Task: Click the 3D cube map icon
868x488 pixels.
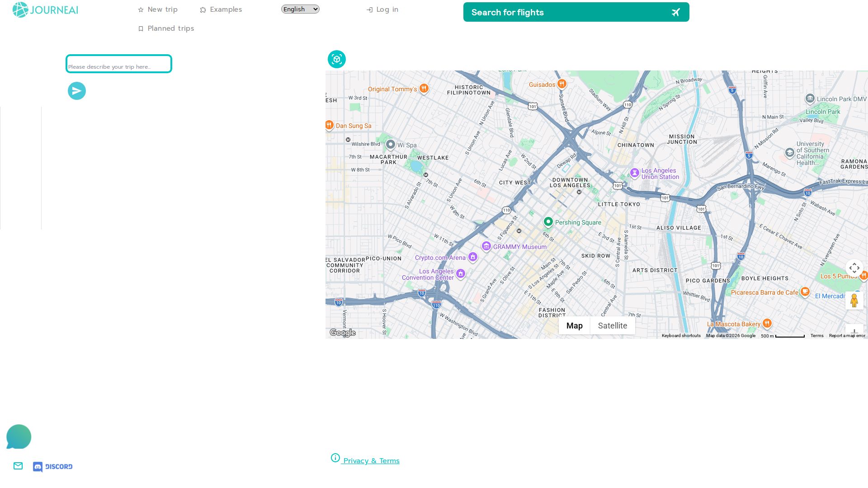Action: (x=337, y=59)
